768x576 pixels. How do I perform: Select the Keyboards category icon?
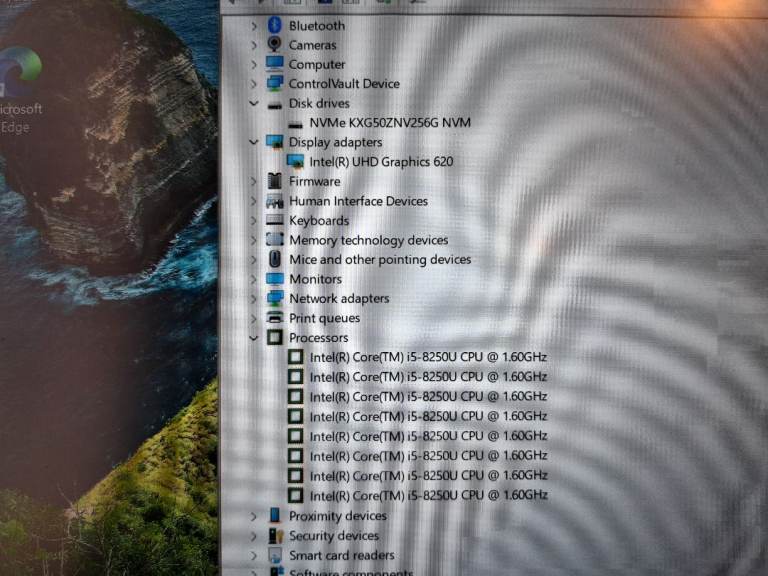pos(275,220)
